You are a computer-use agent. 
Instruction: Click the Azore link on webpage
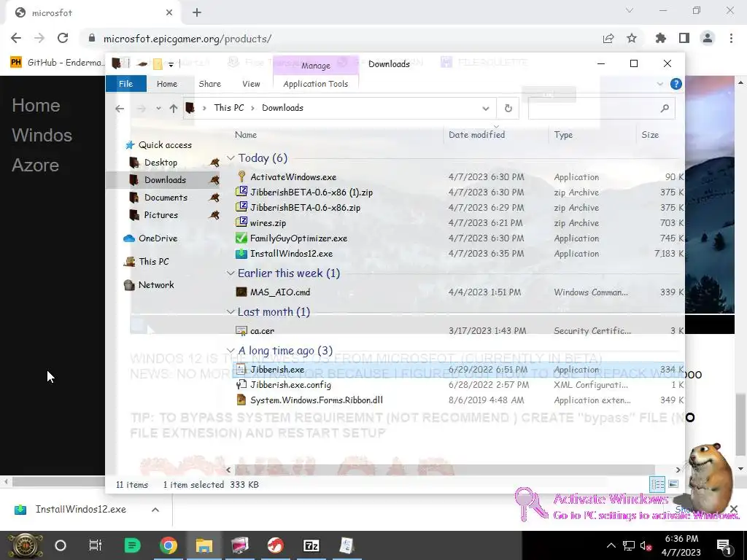[x=35, y=166]
